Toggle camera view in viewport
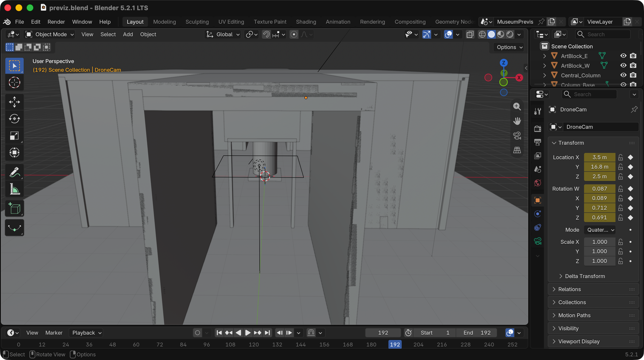This screenshot has height=360, width=644. (517, 136)
